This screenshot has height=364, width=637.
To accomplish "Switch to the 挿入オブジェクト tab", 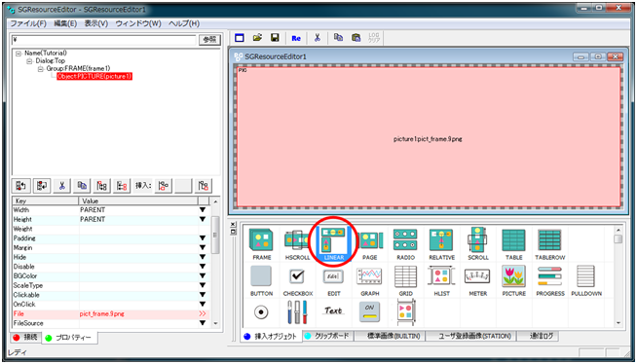I will (272, 337).
